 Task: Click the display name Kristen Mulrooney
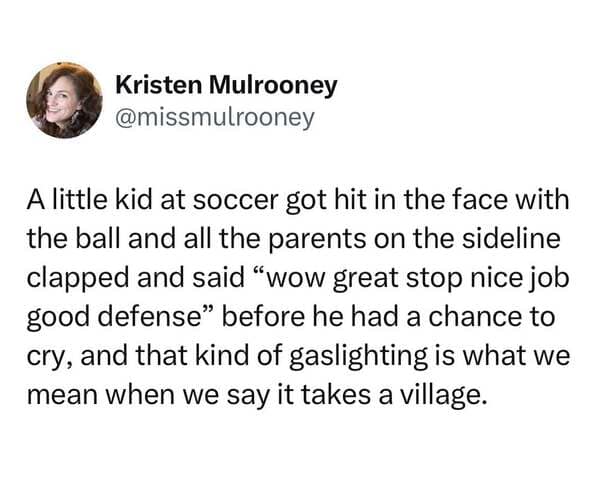click(226, 86)
